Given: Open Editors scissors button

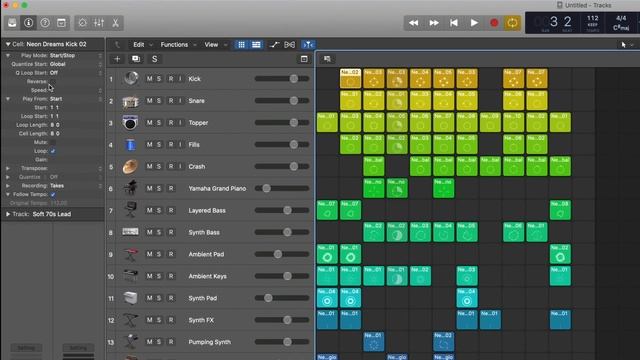Looking at the screenshot, I should [116, 23].
